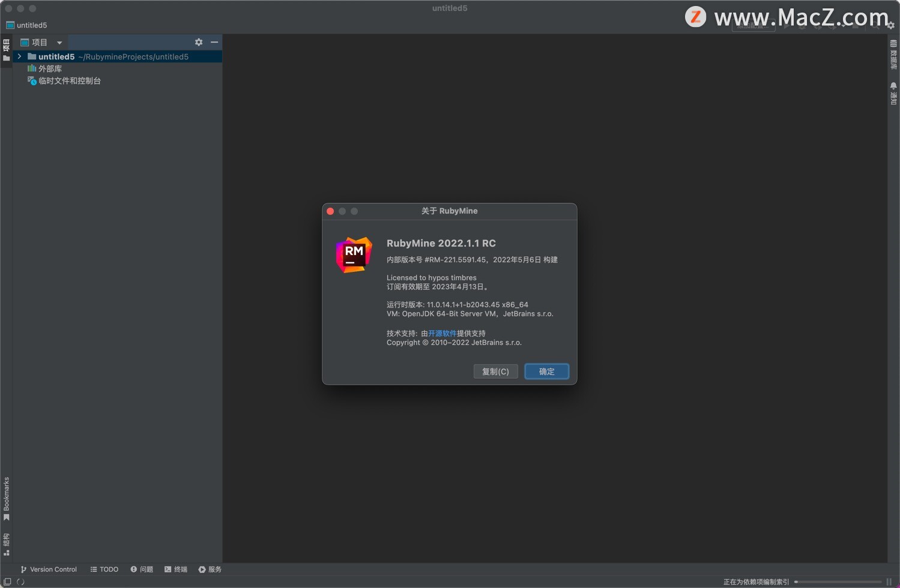This screenshot has height=588, width=900.
Task: Pause the indexing process
Action: [x=889, y=581]
